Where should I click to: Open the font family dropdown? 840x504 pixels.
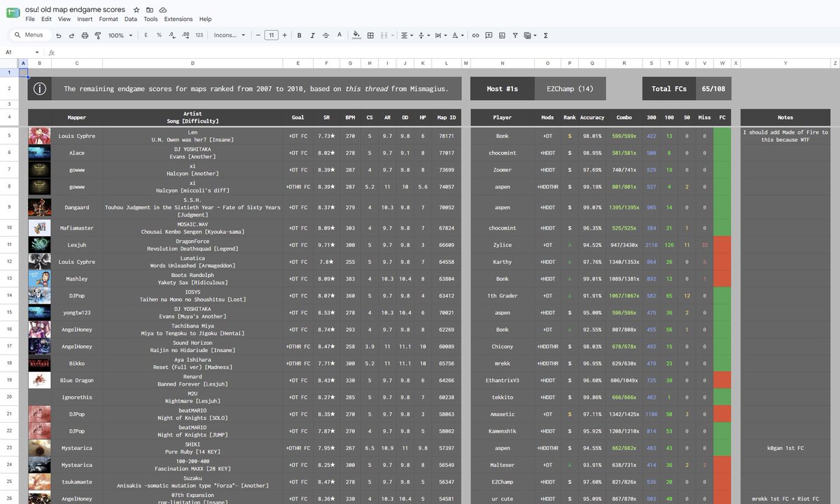point(230,35)
